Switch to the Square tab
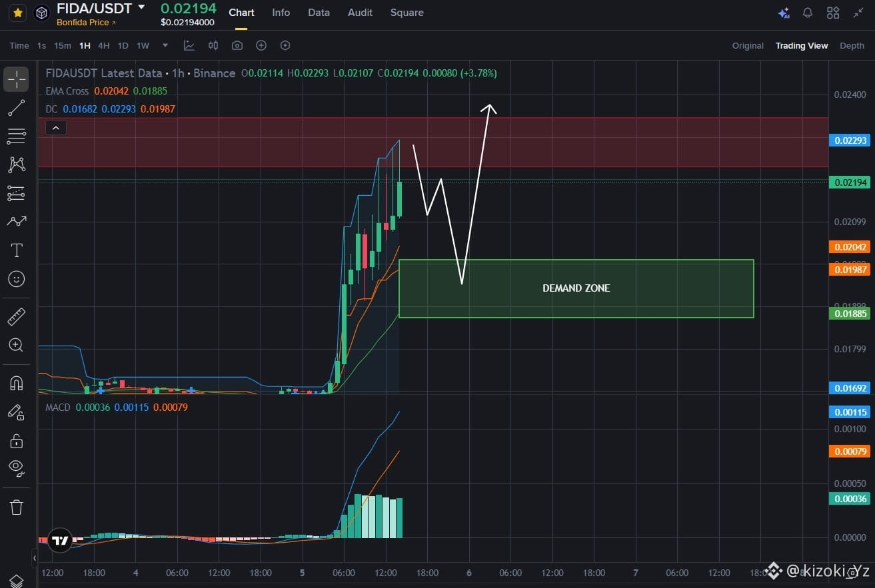Viewport: 875px width, 588px height. 407,13
